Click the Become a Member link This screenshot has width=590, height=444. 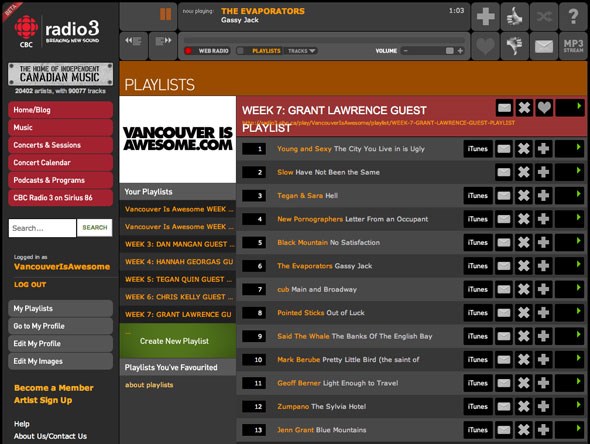(54, 388)
